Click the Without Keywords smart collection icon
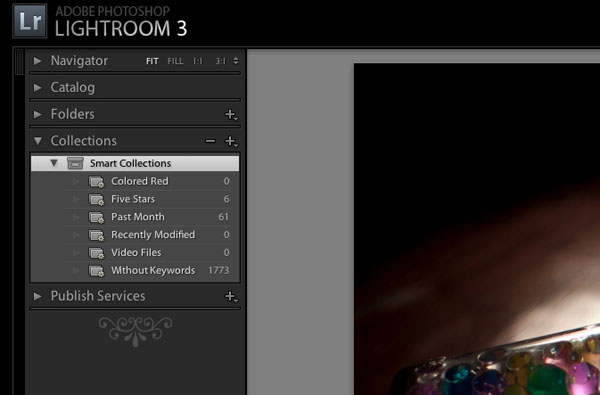Image resolution: width=600 pixels, height=395 pixels. coord(96,271)
